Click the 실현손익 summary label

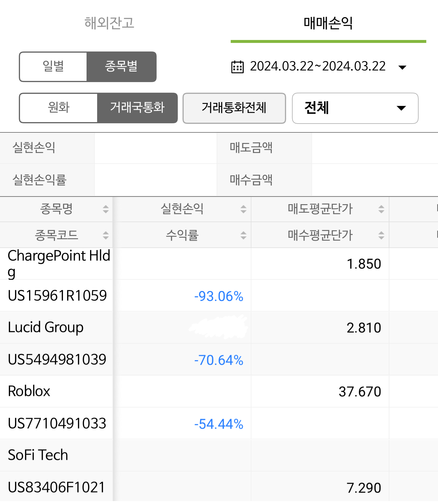tap(34, 148)
